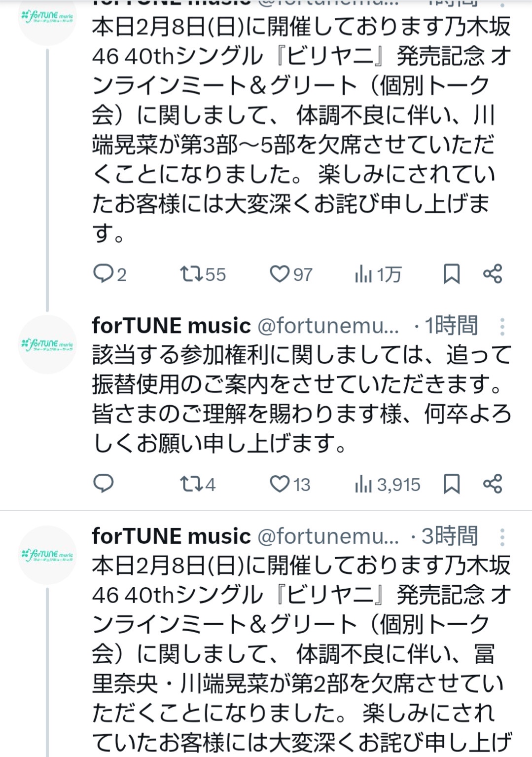
Task: Open more options on the 3時間 tweet
Action: tap(502, 536)
